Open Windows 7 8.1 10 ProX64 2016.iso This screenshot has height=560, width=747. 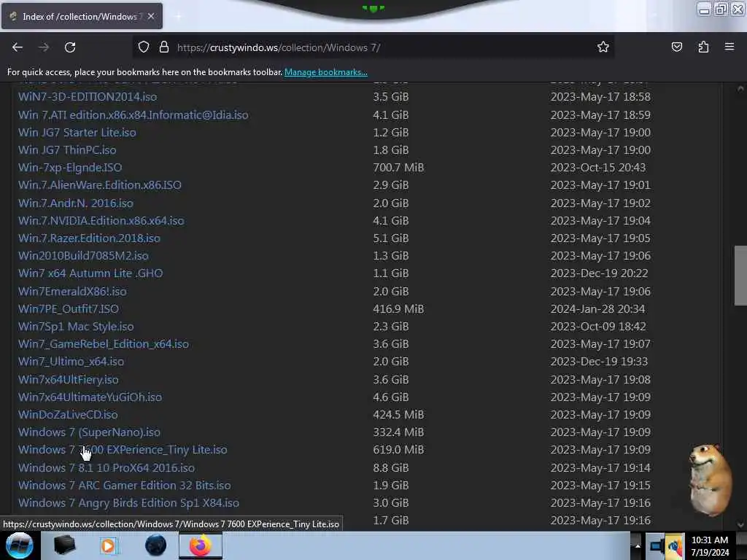pos(107,467)
